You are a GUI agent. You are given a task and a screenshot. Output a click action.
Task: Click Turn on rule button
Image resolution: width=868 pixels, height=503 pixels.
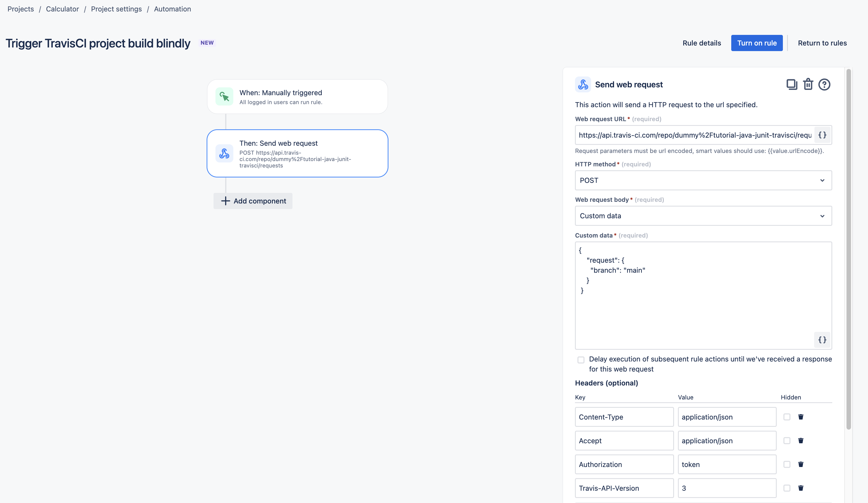(x=757, y=43)
